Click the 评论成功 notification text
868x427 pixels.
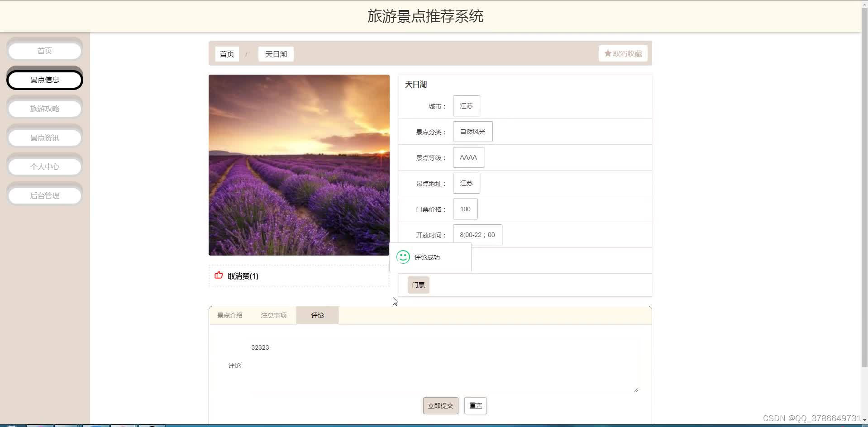pyautogui.click(x=427, y=257)
